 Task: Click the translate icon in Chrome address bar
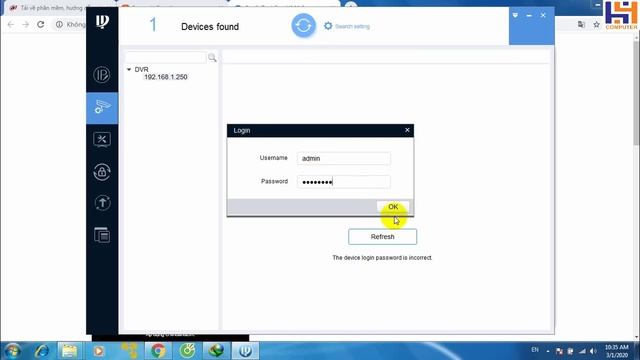pyautogui.click(x=581, y=24)
